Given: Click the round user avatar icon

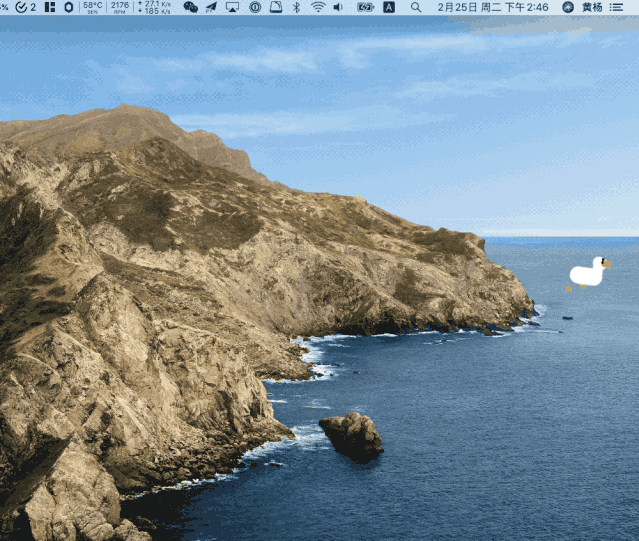Looking at the screenshot, I should click(x=568, y=7).
